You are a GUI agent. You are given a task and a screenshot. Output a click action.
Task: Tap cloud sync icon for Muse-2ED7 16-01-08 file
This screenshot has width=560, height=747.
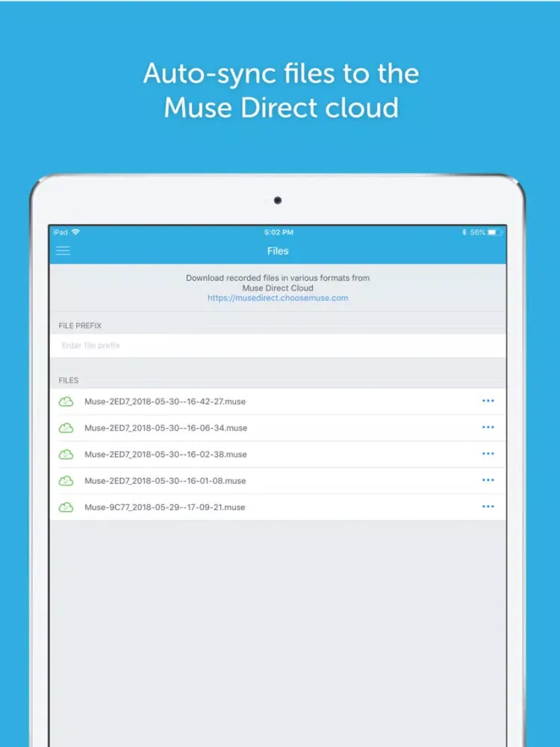click(x=66, y=480)
